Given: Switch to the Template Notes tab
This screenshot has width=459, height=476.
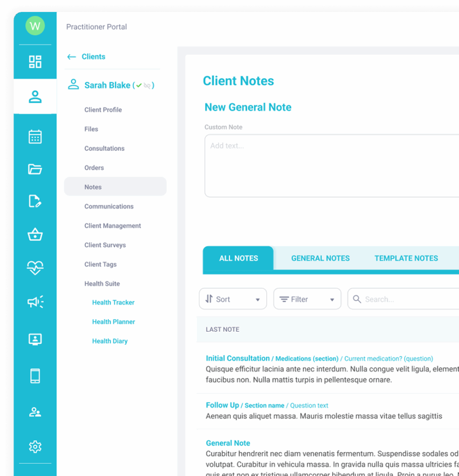Looking at the screenshot, I should [x=406, y=258].
